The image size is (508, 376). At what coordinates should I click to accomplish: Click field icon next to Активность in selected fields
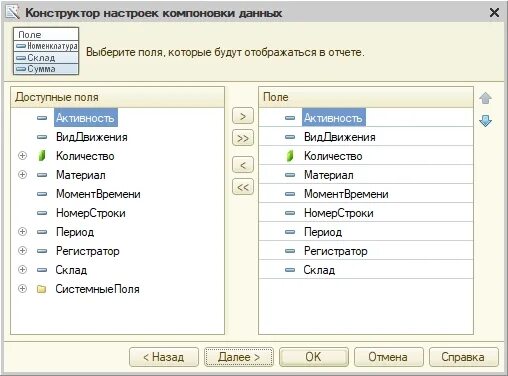coord(290,118)
